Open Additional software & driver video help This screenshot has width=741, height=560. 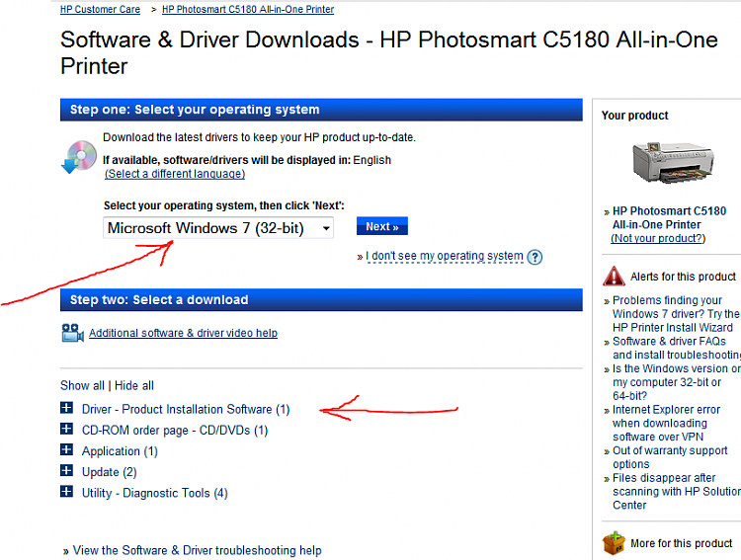183,333
